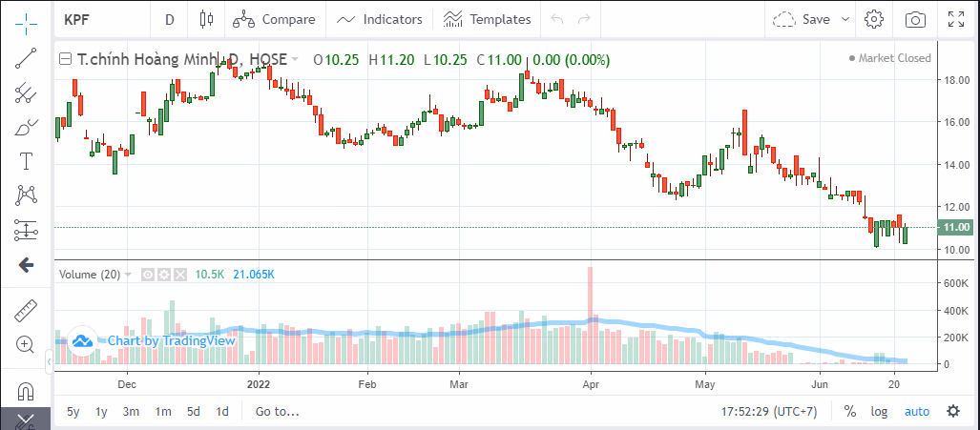The image size is (980, 430).
Task: Open the Indicators menu
Action: click(x=380, y=19)
